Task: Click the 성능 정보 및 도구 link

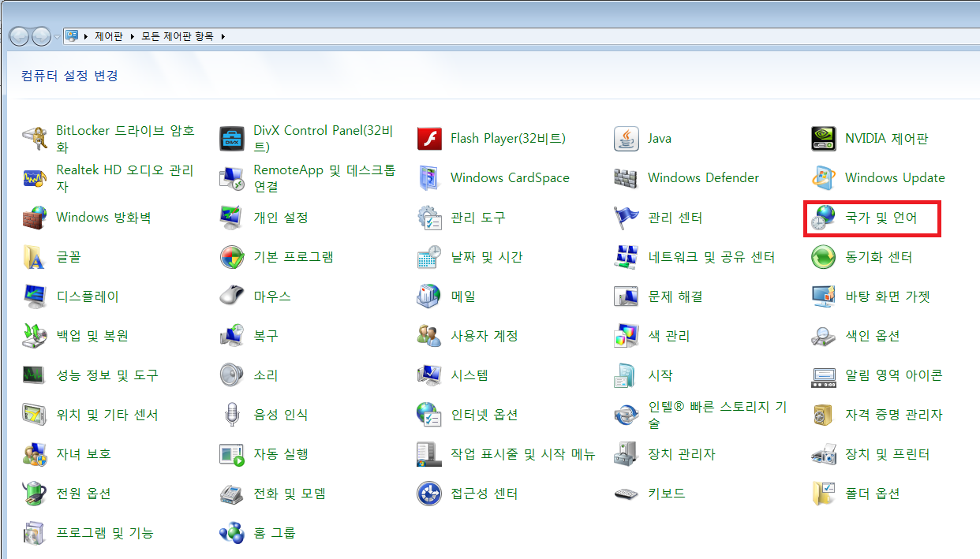Action: point(107,375)
